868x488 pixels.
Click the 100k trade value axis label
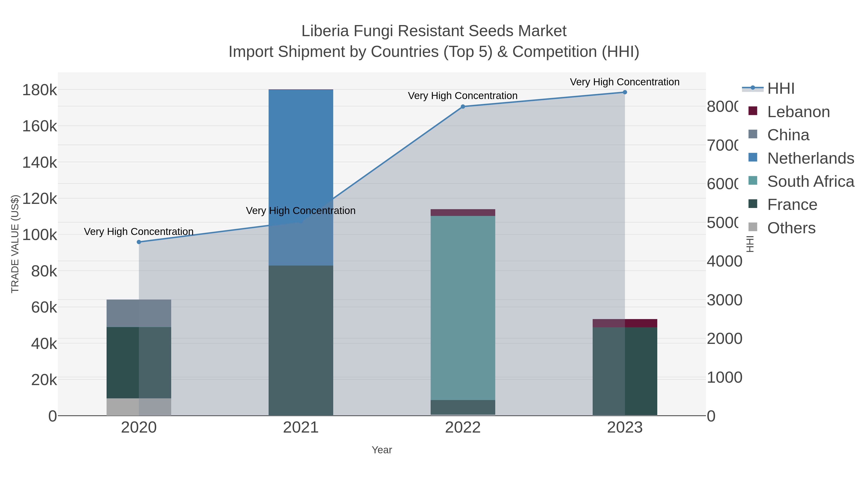(x=40, y=235)
